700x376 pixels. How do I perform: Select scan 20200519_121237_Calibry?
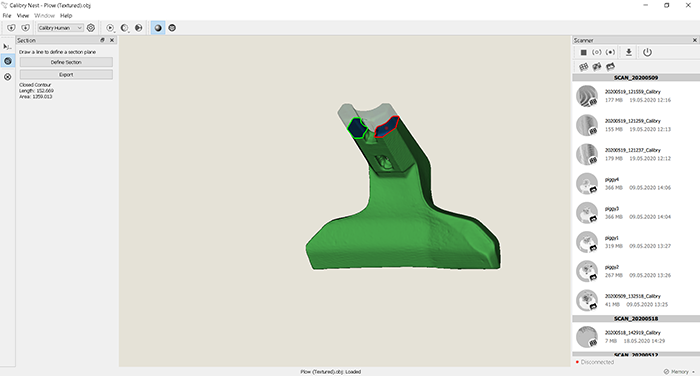click(x=636, y=154)
